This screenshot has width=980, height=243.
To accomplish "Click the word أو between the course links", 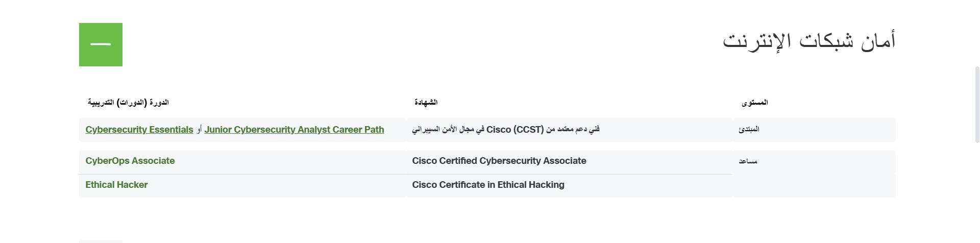I will pos(199,130).
